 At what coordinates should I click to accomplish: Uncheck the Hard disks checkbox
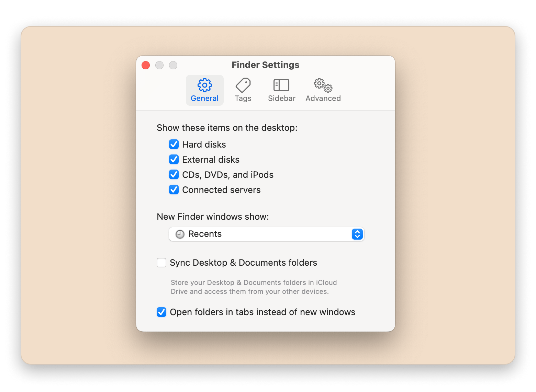(x=174, y=145)
